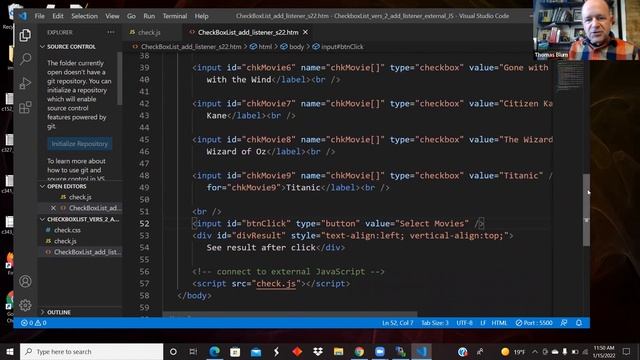The width and height of the screenshot is (640, 360).
Task: Click the editor horizontal scrollbar
Action: tap(290, 315)
